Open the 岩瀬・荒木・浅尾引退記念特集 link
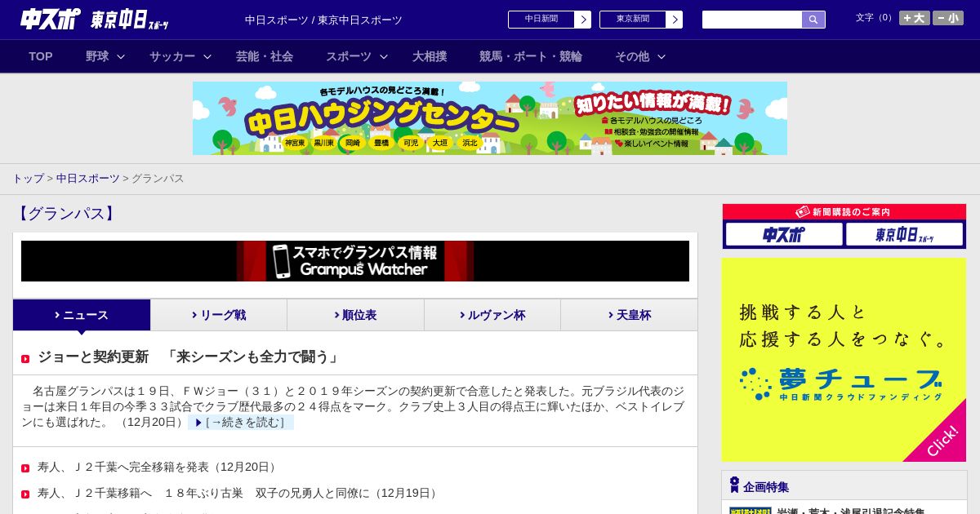 pyautogui.click(x=851, y=512)
